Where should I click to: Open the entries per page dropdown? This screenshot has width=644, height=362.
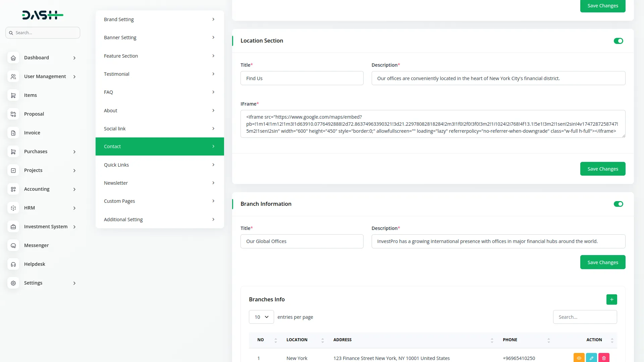(261, 317)
